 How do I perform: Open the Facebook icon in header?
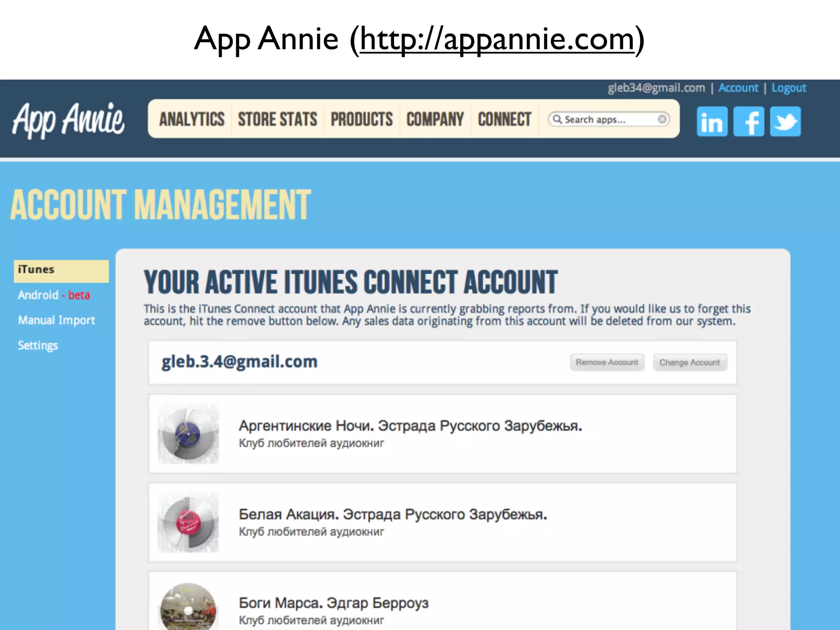tap(749, 121)
